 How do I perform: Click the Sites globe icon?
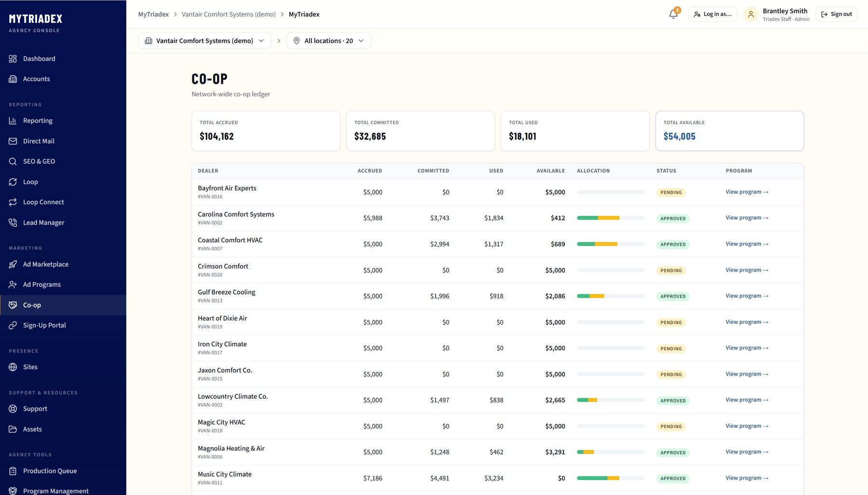point(13,367)
